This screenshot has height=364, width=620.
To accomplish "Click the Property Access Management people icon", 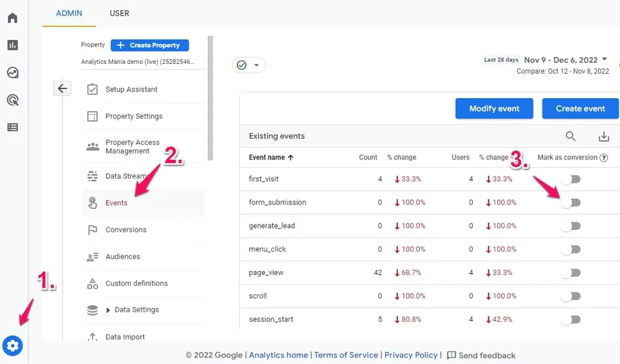I will click(93, 147).
